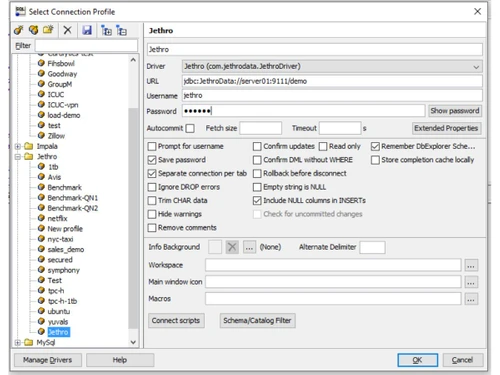Viewport: 500px width, 375px height.
Task: Browse for the Workspace file
Action: (x=471, y=265)
